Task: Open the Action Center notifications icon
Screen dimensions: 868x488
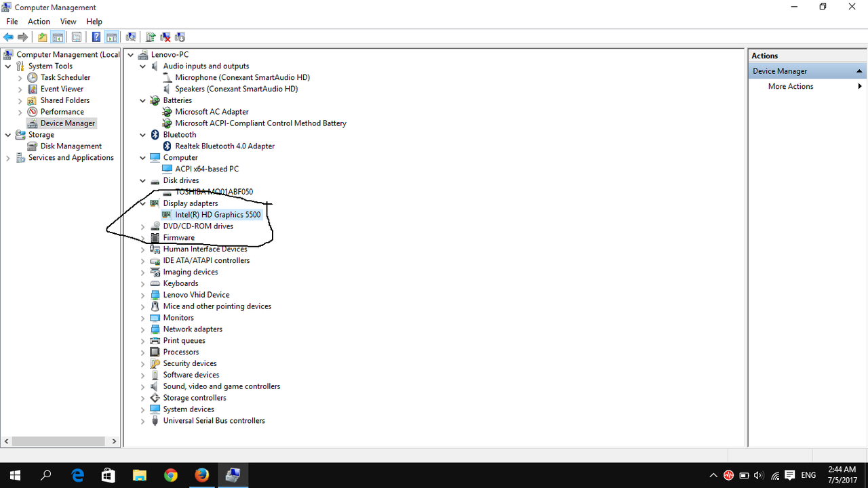Action: (790, 476)
